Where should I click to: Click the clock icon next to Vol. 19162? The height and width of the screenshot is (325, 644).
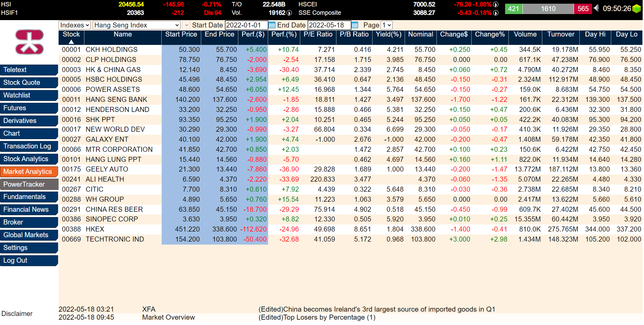(x=289, y=13)
